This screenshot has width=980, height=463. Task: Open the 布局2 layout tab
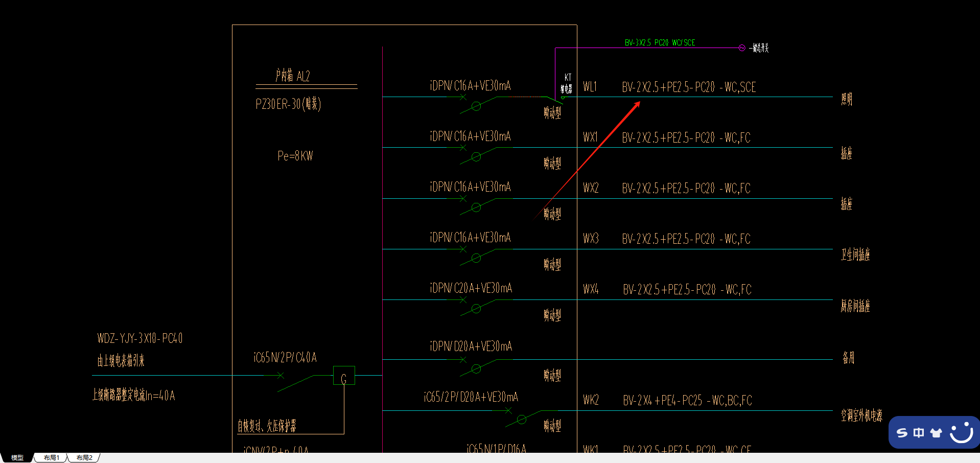[x=84, y=458]
